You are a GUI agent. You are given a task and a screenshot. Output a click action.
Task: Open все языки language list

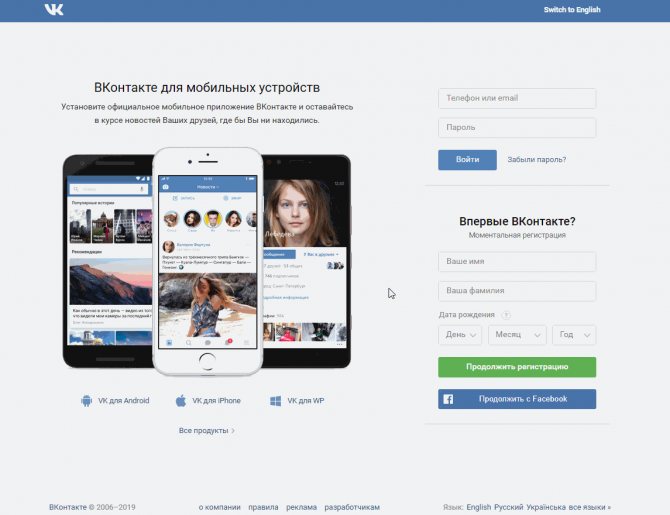coord(590,507)
